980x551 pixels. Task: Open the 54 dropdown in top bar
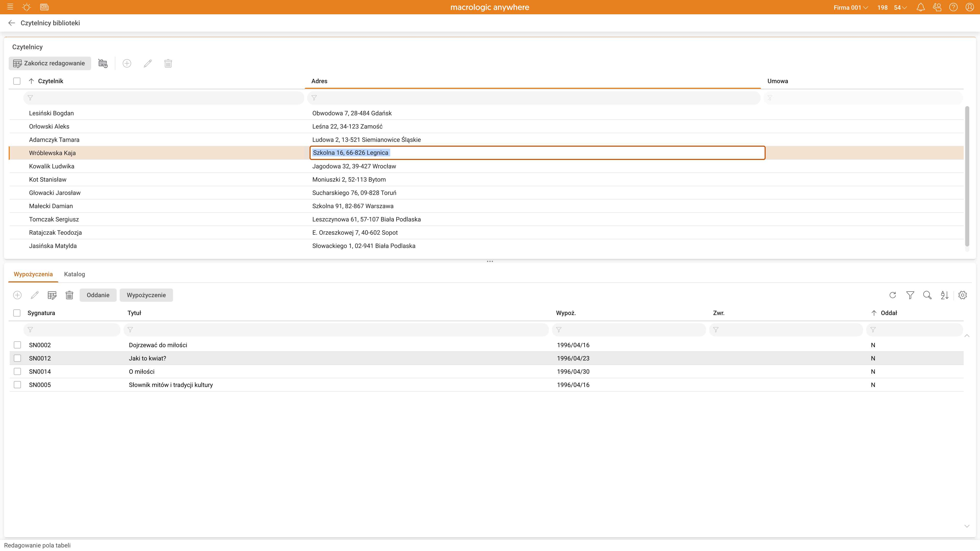point(900,8)
